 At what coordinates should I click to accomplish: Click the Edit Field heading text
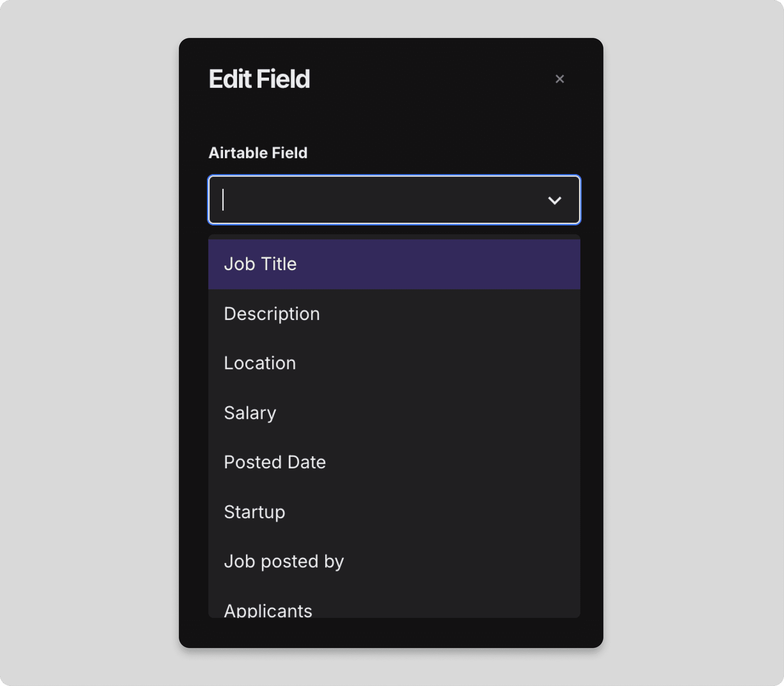[x=260, y=79]
